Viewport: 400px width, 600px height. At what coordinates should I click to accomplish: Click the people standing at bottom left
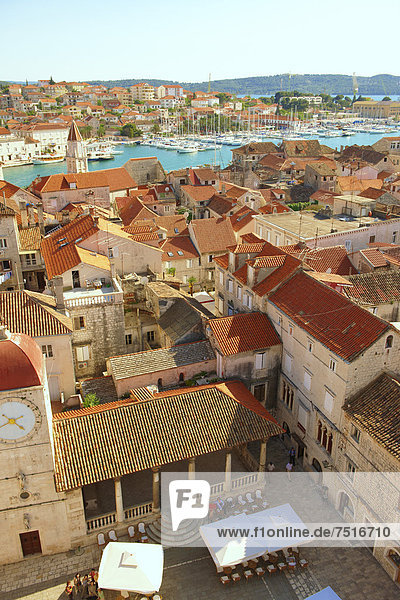point(82,585)
